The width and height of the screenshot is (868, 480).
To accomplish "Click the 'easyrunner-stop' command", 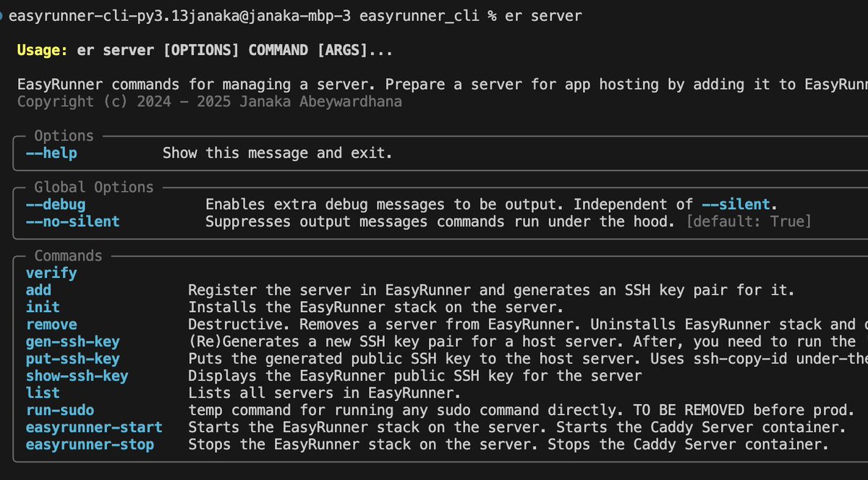I will pyautogui.click(x=90, y=445).
